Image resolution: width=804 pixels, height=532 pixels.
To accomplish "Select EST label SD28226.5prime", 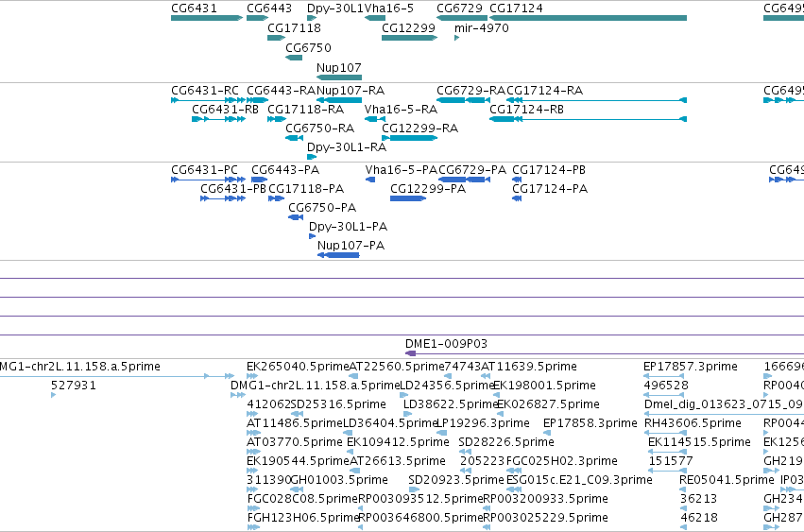I will 506,442.
